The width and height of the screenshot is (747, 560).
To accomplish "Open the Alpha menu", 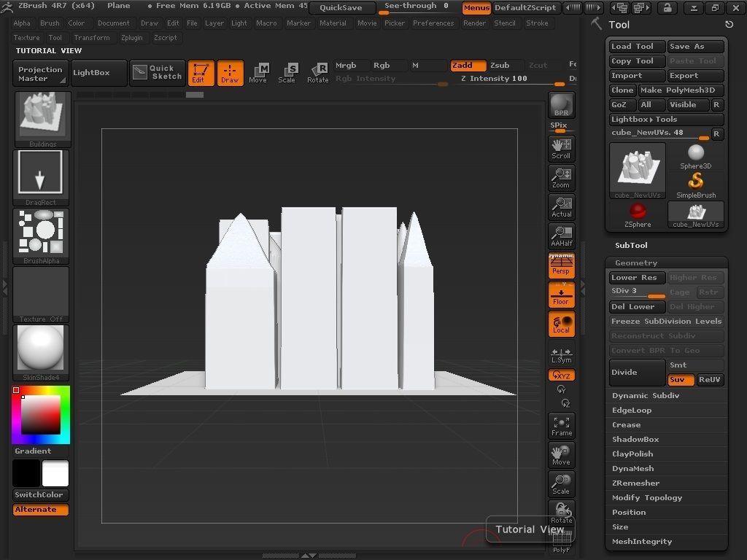I will [x=22, y=23].
